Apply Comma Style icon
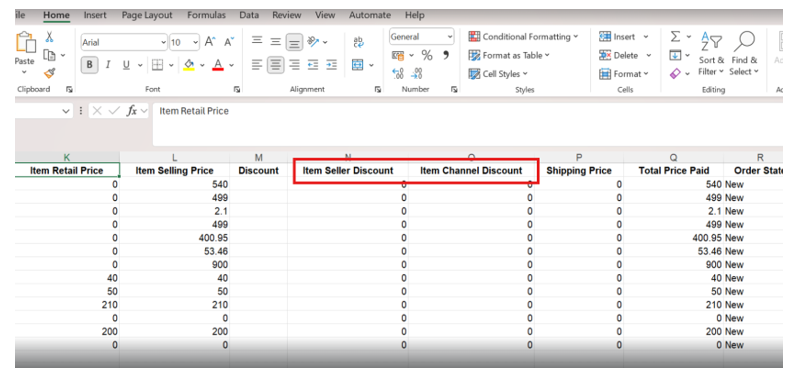Image resolution: width=795 pixels, height=371 pixels. click(446, 54)
